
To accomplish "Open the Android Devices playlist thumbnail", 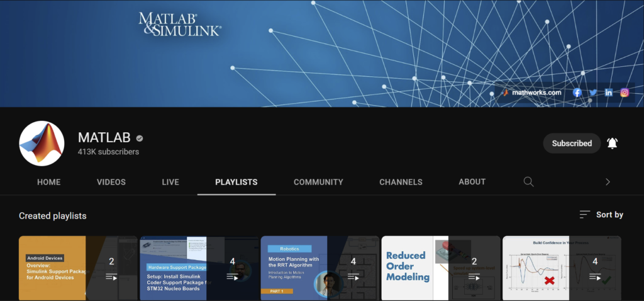I will pyautogui.click(x=78, y=268).
